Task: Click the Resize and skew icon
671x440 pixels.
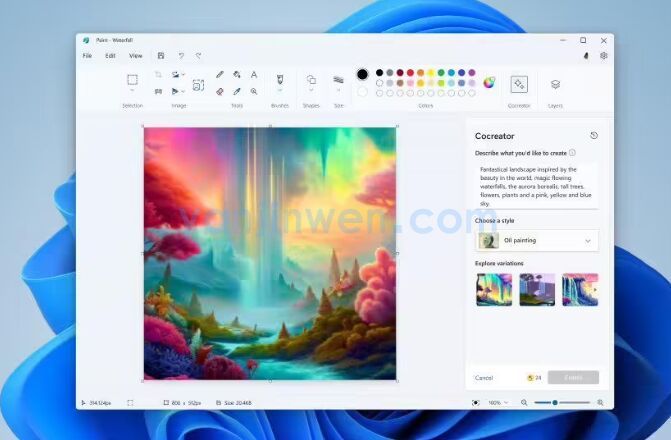Action: pos(158,91)
